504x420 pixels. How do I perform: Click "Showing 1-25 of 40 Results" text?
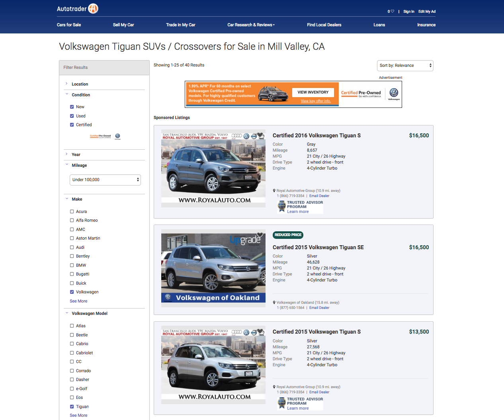point(179,65)
